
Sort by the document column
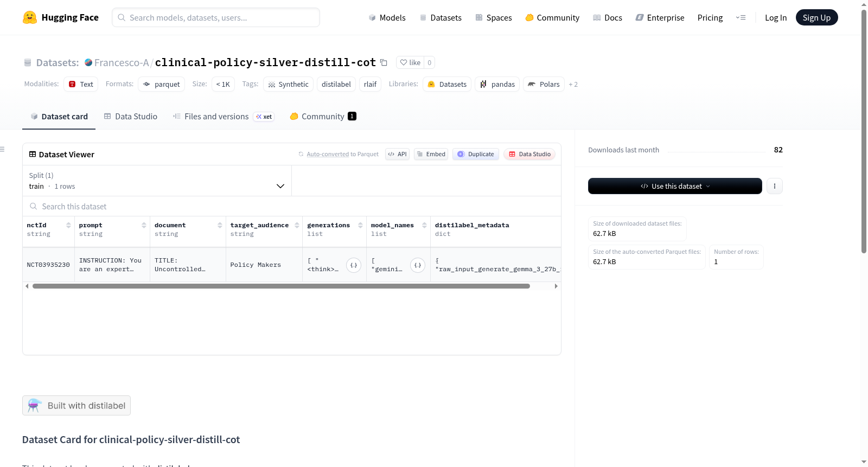click(220, 225)
